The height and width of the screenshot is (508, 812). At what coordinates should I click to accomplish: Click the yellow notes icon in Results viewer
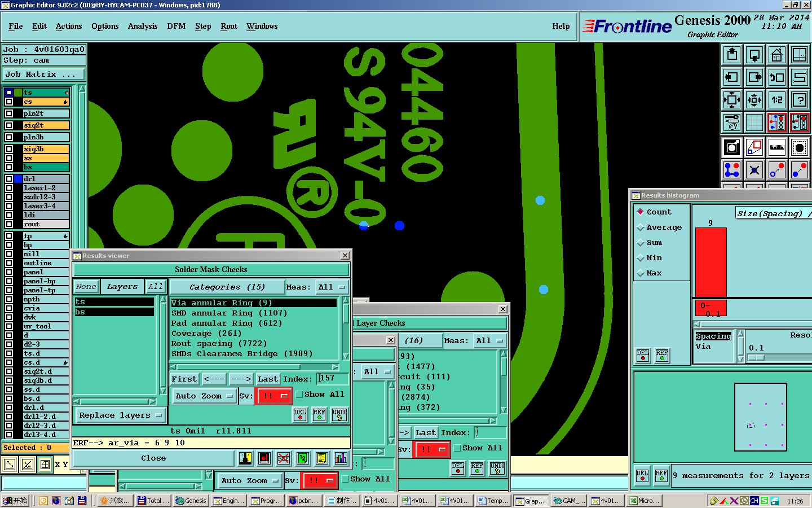(322, 458)
